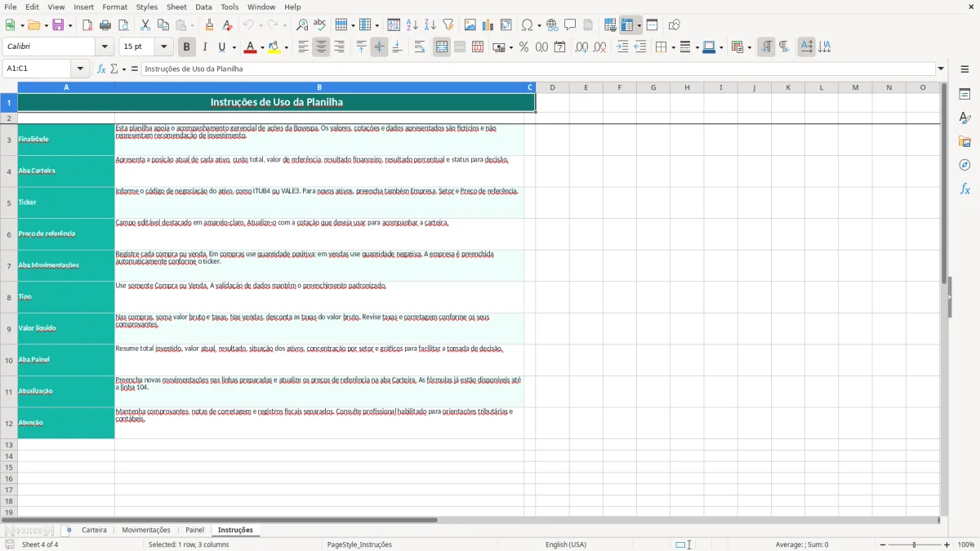Open the Format menu
This screenshot has height=551, width=980.
(x=115, y=7)
